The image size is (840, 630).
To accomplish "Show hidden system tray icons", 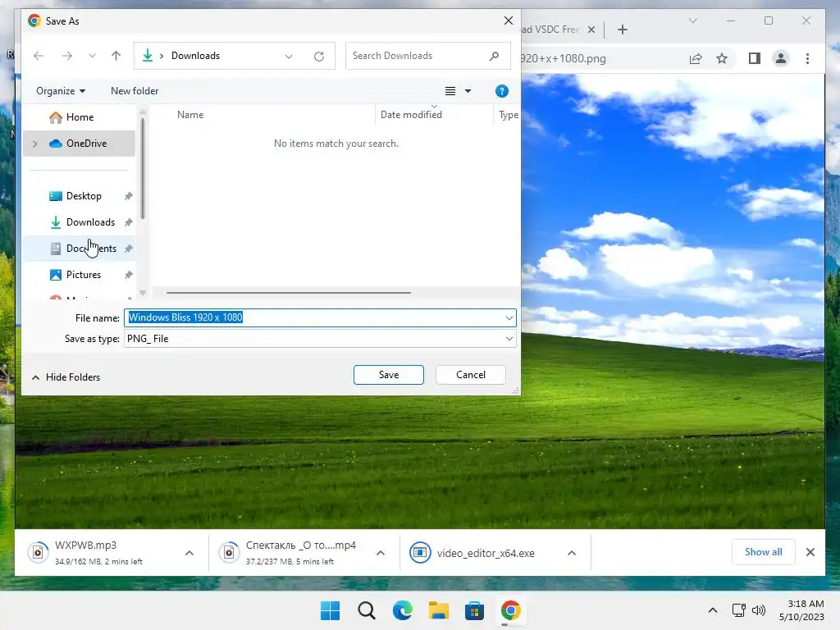I will pos(713,610).
